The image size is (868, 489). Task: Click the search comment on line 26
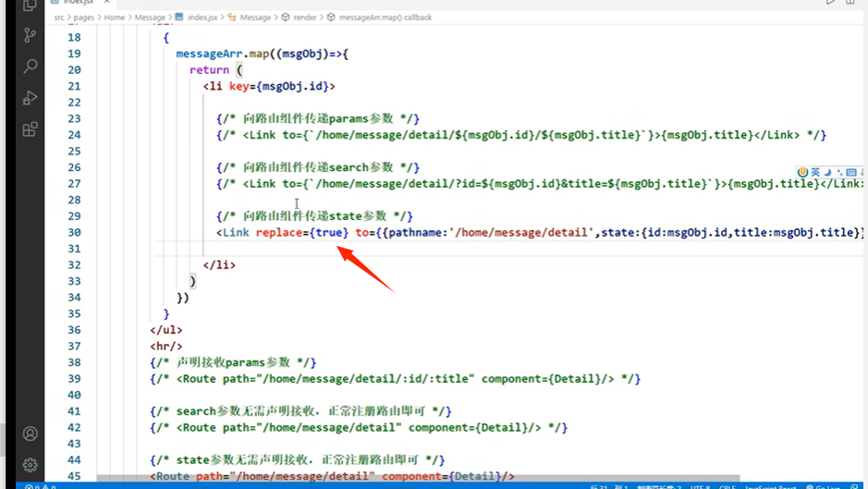(x=318, y=167)
